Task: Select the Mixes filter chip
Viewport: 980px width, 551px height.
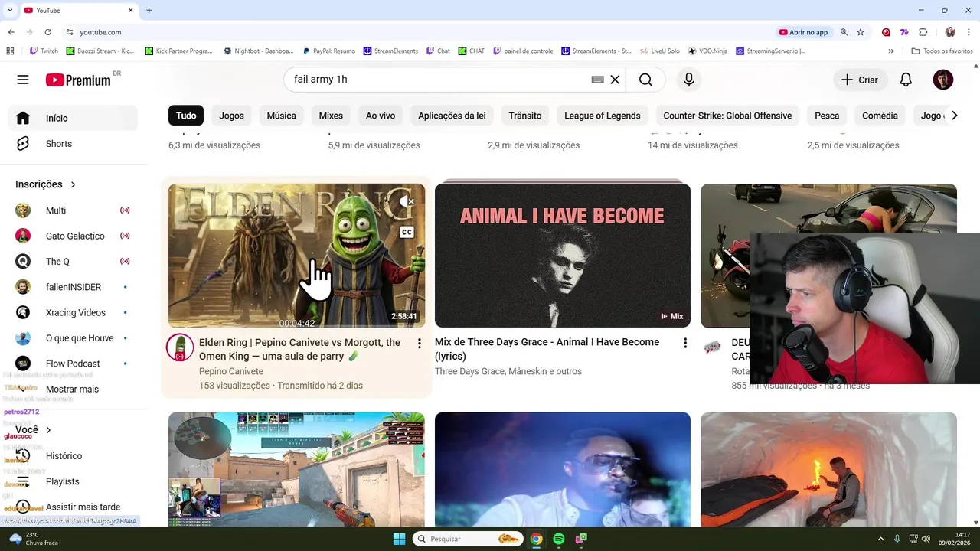Action: tap(331, 116)
